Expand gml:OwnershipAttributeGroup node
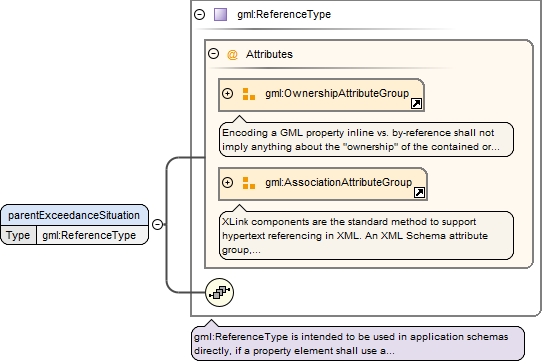The width and height of the screenshot is (543, 364). (x=228, y=94)
